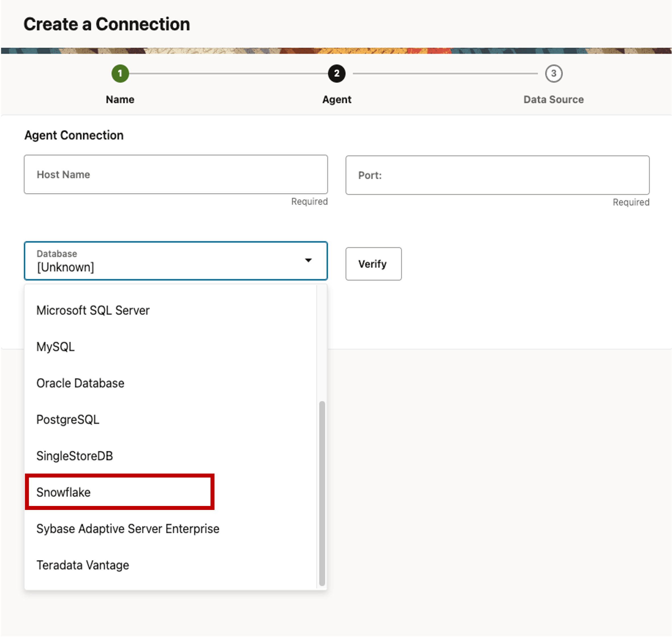Collapse the Database dropdown arrow
This screenshot has width=672, height=637.
pyautogui.click(x=308, y=260)
